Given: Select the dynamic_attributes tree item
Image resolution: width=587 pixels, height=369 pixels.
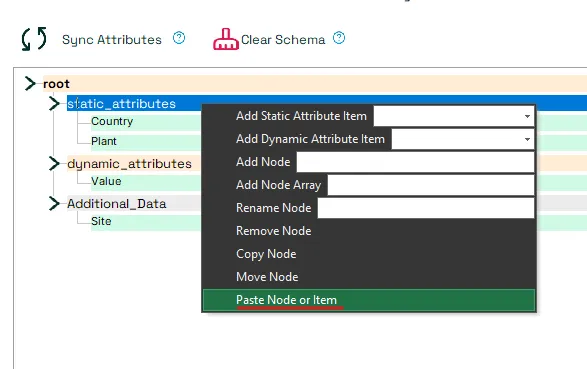Looking at the screenshot, I should tap(129, 164).
